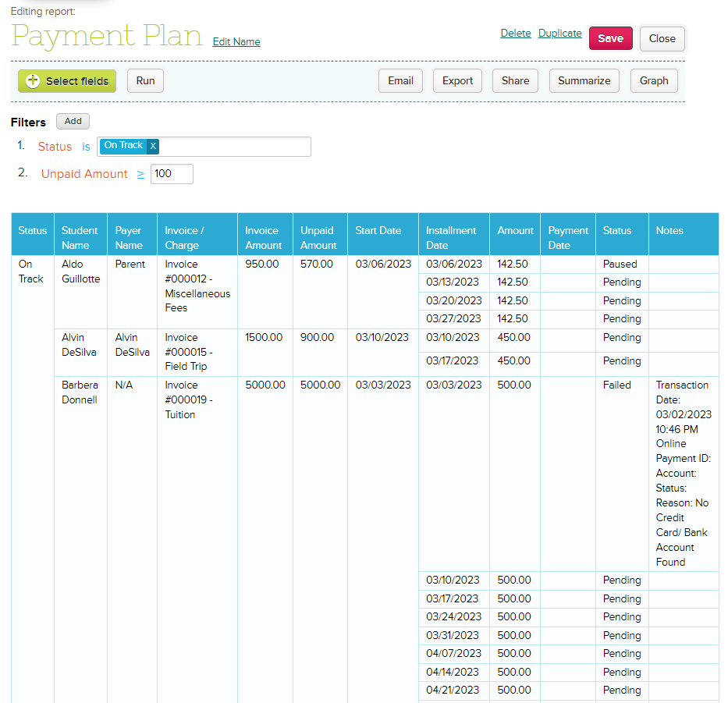The image size is (728, 703).
Task: Click the Unpaid Amount filter field name
Action: click(x=84, y=174)
